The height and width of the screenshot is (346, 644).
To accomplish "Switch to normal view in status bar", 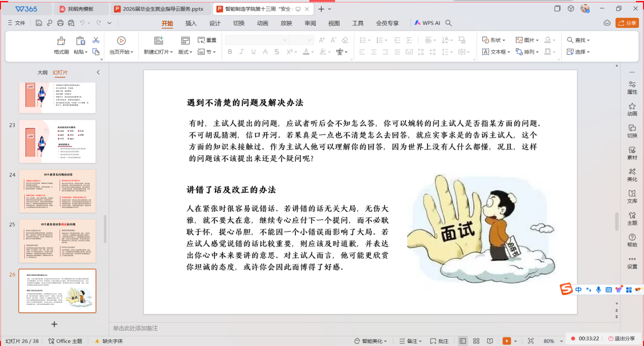I will 463,341.
